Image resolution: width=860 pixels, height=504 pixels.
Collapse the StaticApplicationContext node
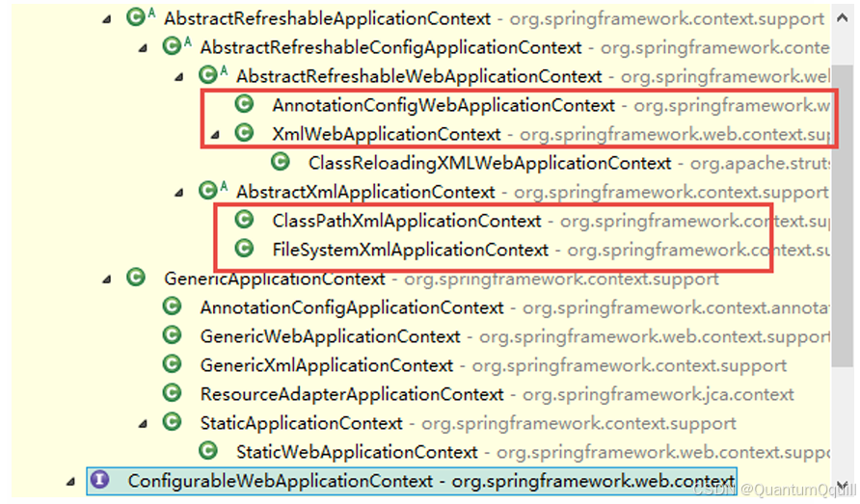pos(143,424)
